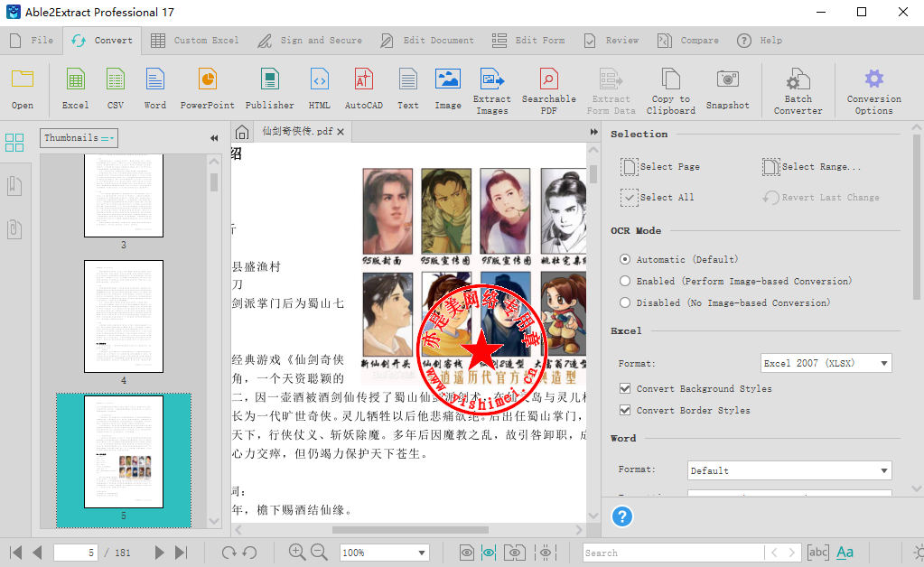Convert to Excel using the toolbar icon
The height and width of the screenshot is (567, 924).
76,88
